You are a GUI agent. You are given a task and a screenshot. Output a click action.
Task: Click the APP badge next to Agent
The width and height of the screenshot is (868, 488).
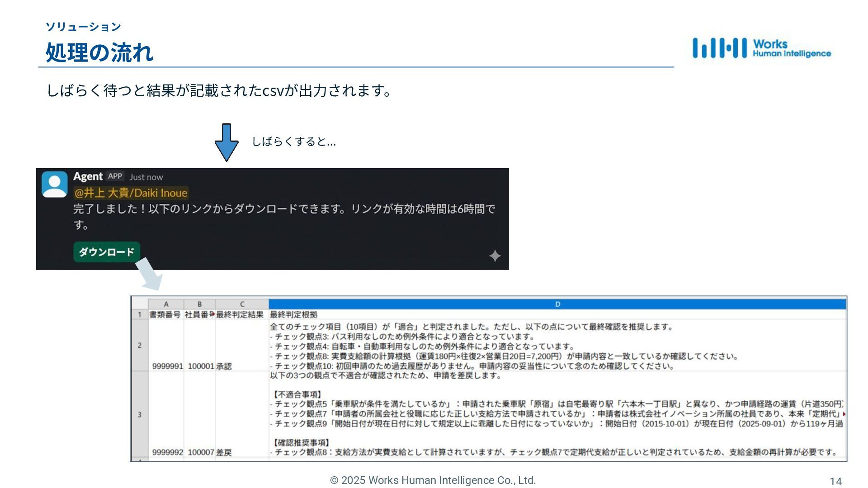(115, 176)
